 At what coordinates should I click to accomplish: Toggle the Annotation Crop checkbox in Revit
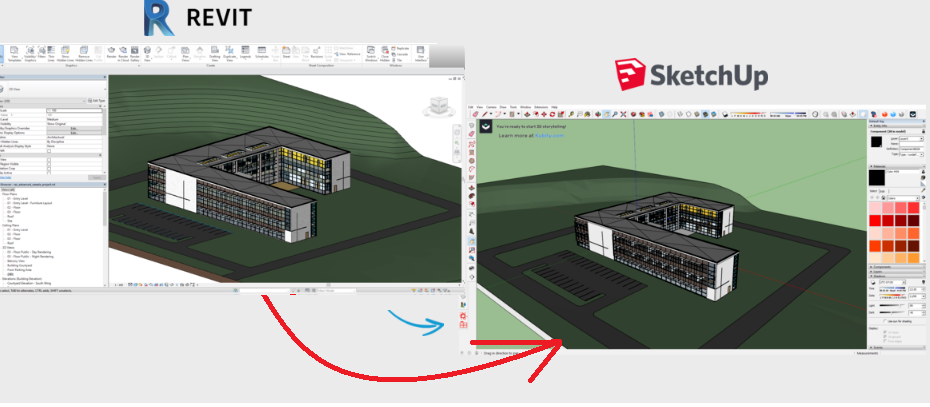49,168
